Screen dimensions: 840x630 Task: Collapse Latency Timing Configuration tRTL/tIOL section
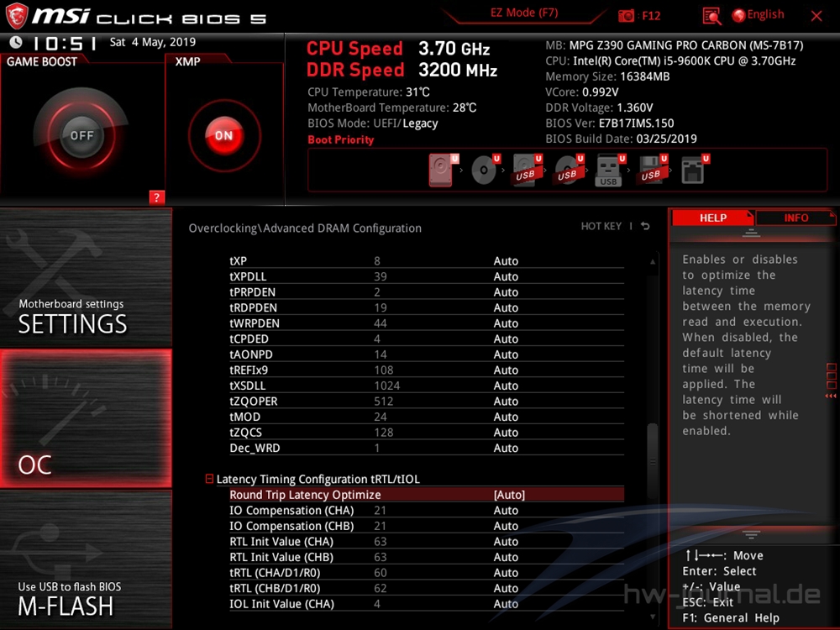[209, 479]
